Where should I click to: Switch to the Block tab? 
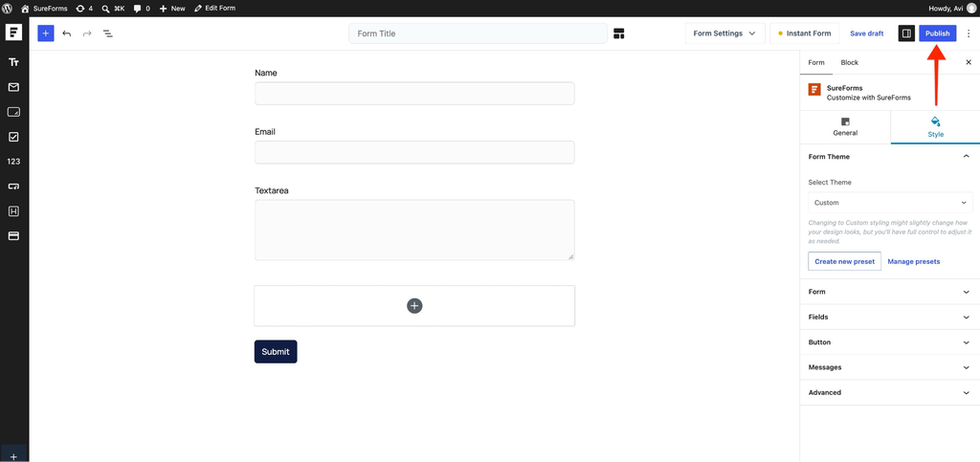pyautogui.click(x=850, y=62)
